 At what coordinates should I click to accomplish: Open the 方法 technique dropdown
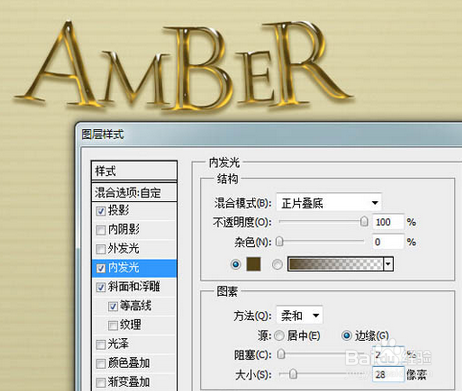299,315
